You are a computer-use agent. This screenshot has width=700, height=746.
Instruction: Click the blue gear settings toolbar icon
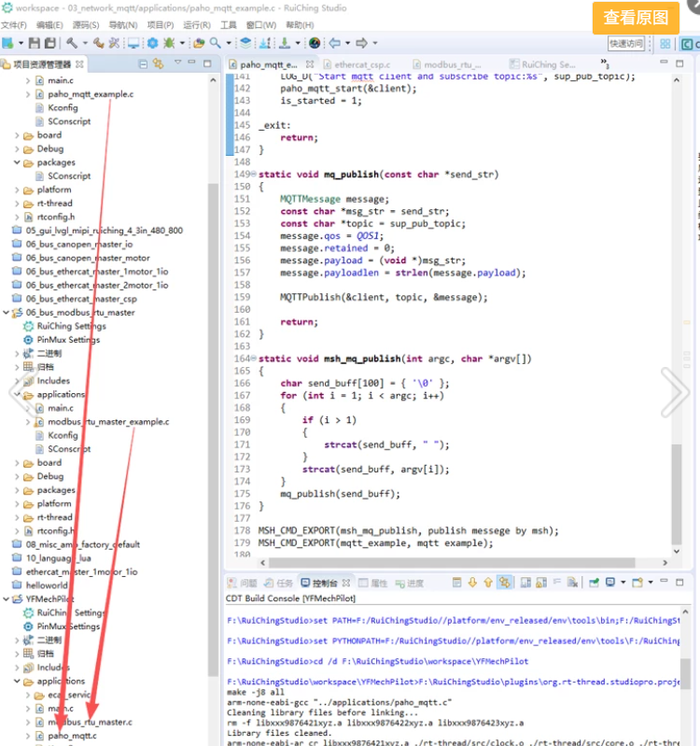[x=153, y=43]
